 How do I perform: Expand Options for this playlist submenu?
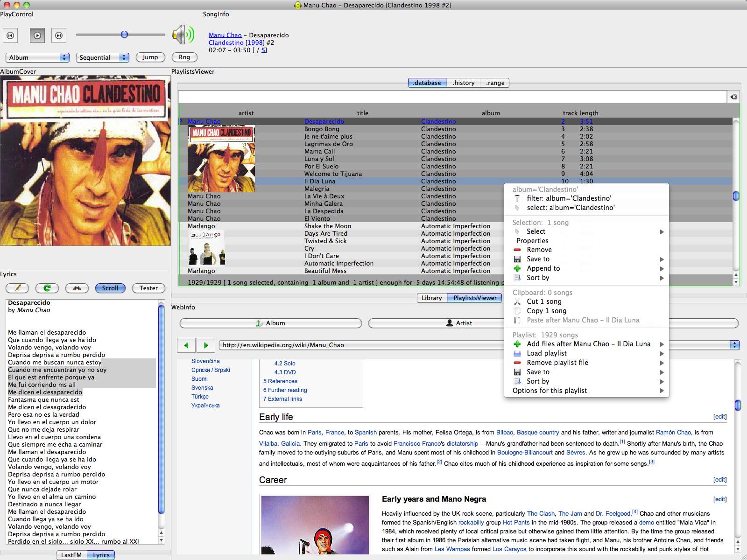[x=662, y=391]
